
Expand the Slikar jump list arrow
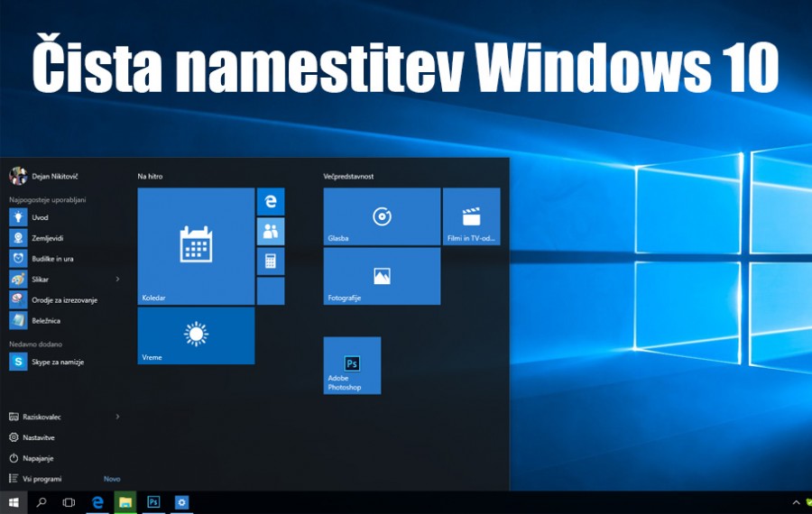(117, 280)
